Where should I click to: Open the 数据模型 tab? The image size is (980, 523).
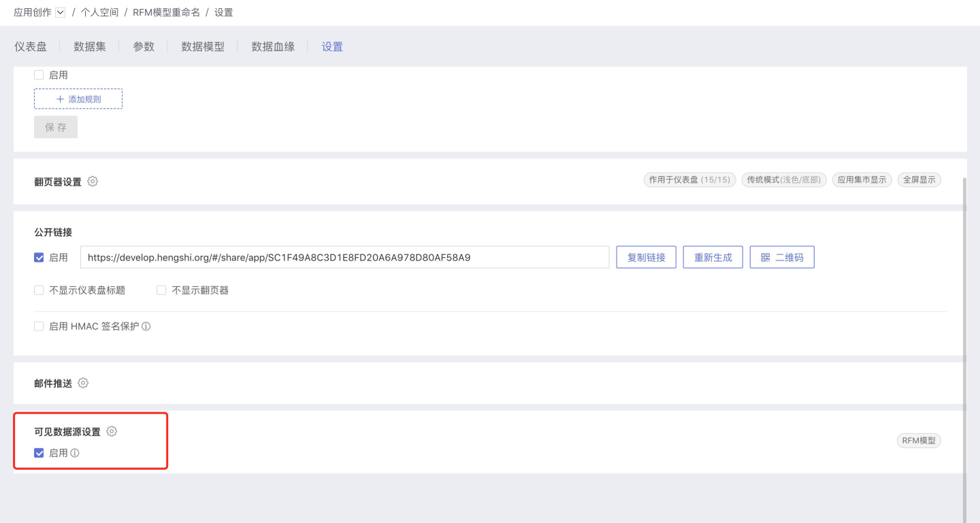(x=203, y=46)
